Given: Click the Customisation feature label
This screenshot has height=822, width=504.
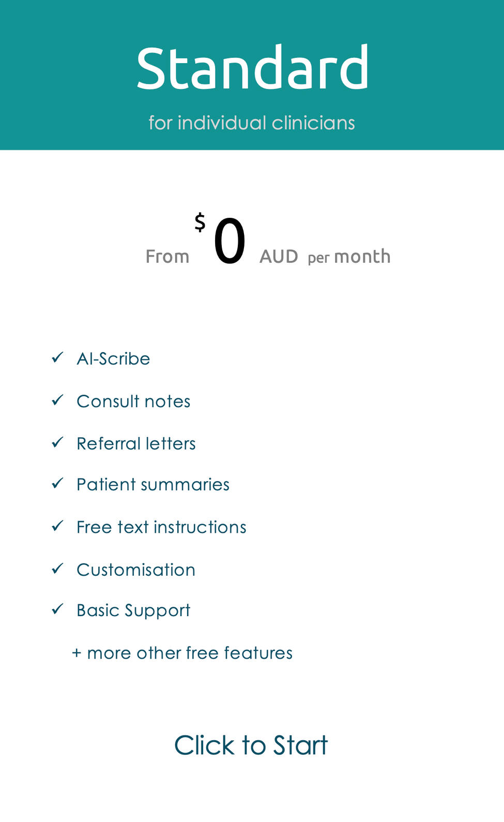Looking at the screenshot, I should coord(136,570).
